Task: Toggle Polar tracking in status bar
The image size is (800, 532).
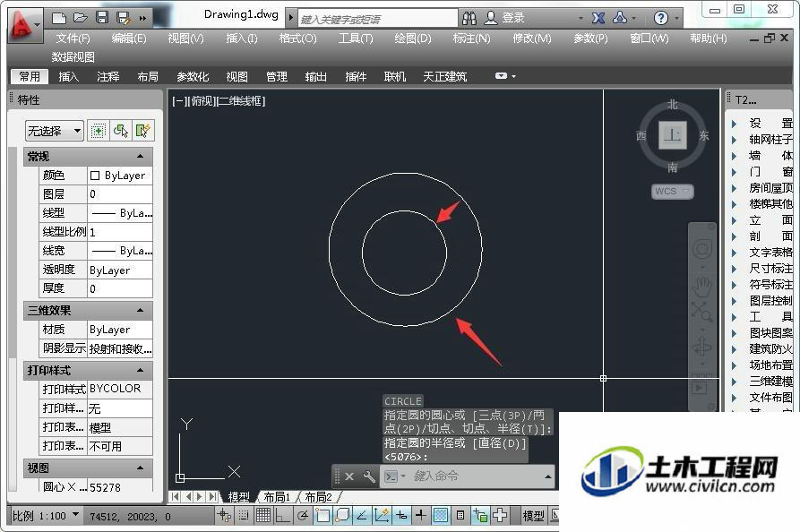Action: click(x=303, y=515)
